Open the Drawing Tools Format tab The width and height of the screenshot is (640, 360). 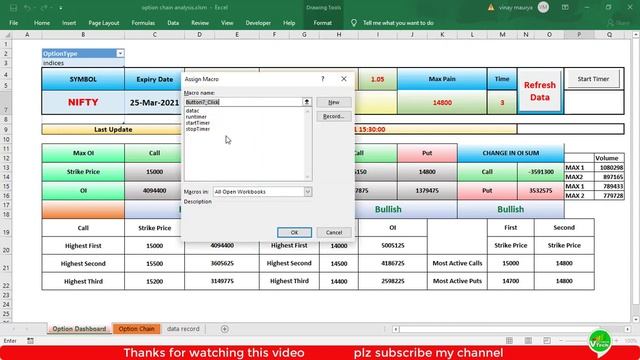322,23
